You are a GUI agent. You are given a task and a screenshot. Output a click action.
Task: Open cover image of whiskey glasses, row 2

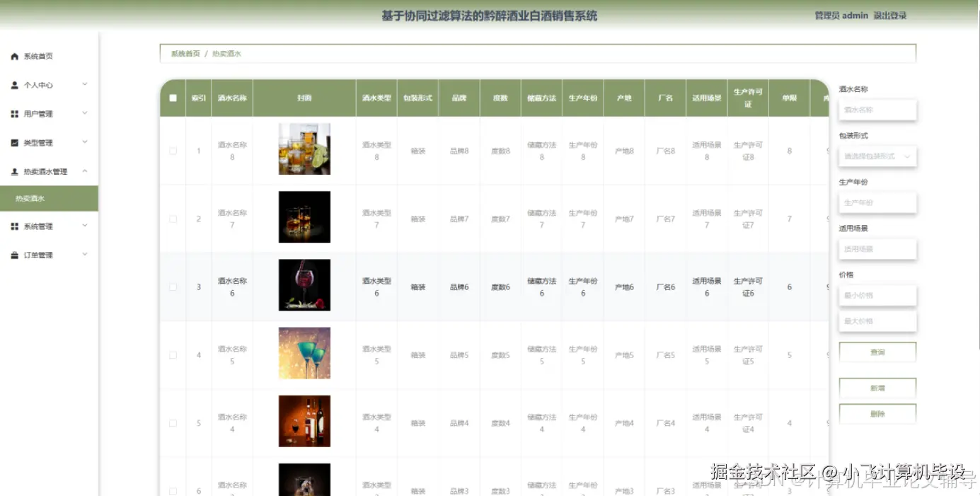(x=304, y=217)
